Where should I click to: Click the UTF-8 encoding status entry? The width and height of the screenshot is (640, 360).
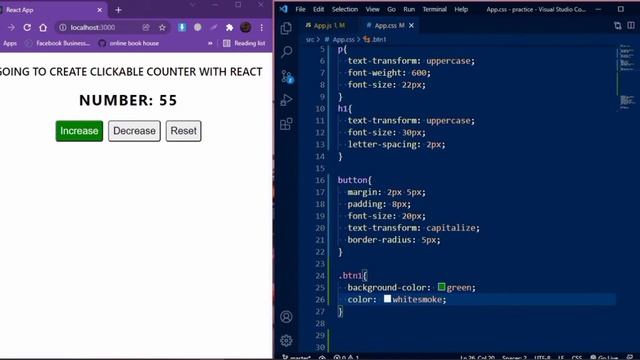pos(542,358)
